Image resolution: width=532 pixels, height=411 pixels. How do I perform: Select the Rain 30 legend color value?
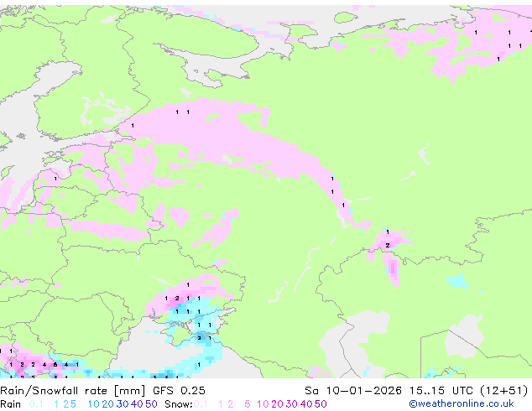[x=123, y=404]
